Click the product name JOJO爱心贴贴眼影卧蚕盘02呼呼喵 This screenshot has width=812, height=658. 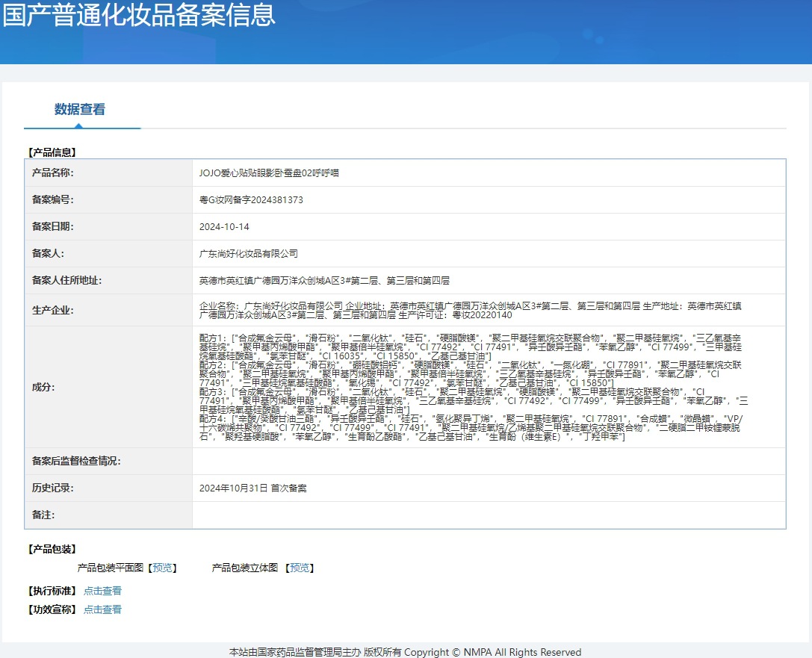click(x=269, y=173)
